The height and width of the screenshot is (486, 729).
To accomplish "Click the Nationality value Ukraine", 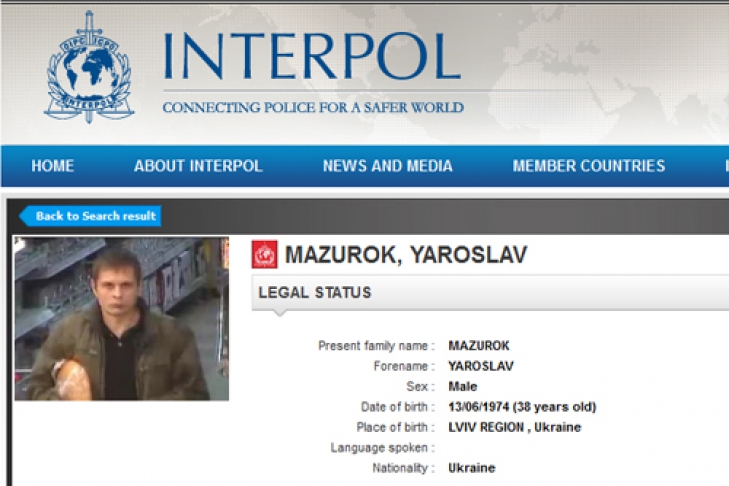I will point(471,468).
